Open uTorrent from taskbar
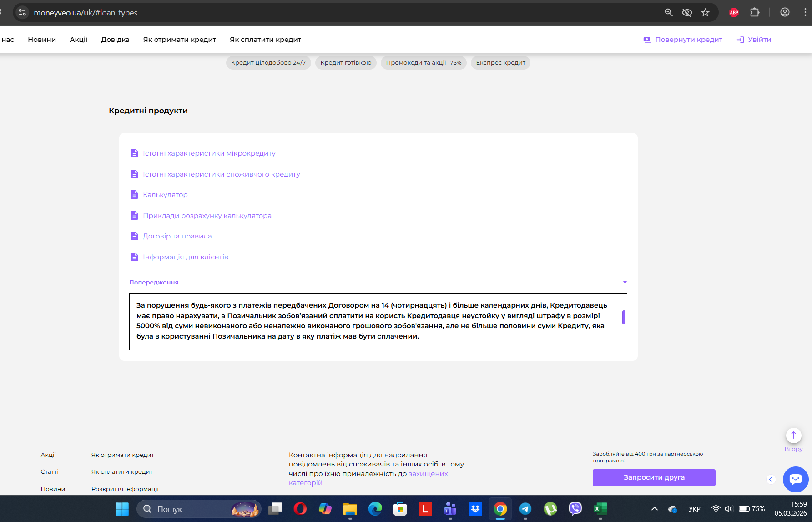The width and height of the screenshot is (812, 522). [x=550, y=509]
